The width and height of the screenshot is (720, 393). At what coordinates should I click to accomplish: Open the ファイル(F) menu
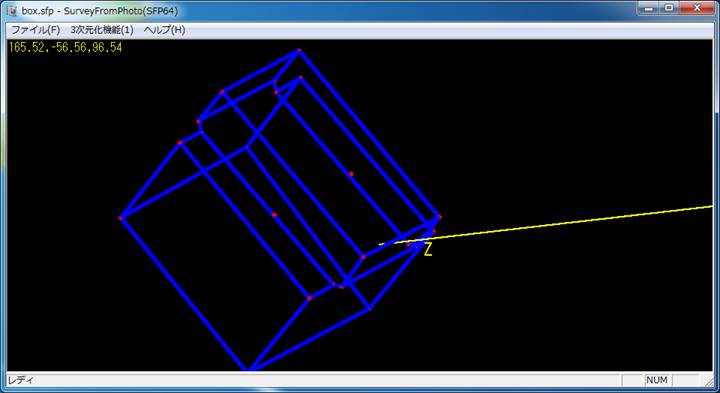pyautogui.click(x=35, y=30)
